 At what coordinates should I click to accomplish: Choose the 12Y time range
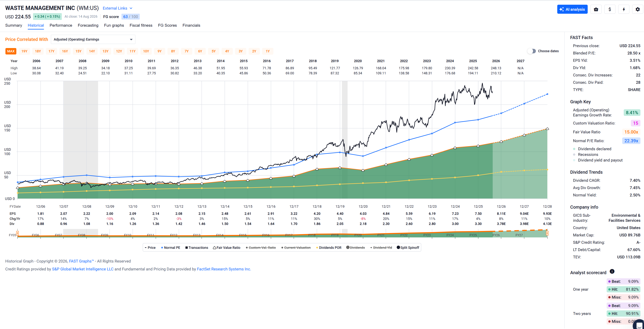tap(119, 51)
